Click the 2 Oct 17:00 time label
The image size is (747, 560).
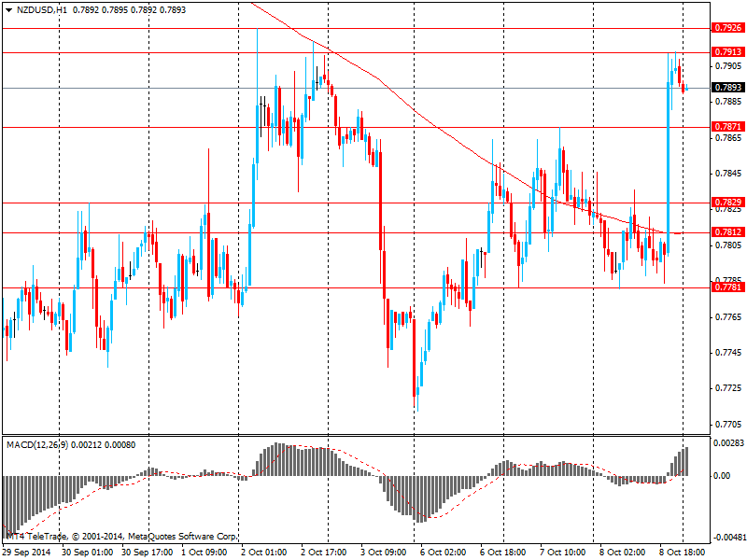[324, 553]
